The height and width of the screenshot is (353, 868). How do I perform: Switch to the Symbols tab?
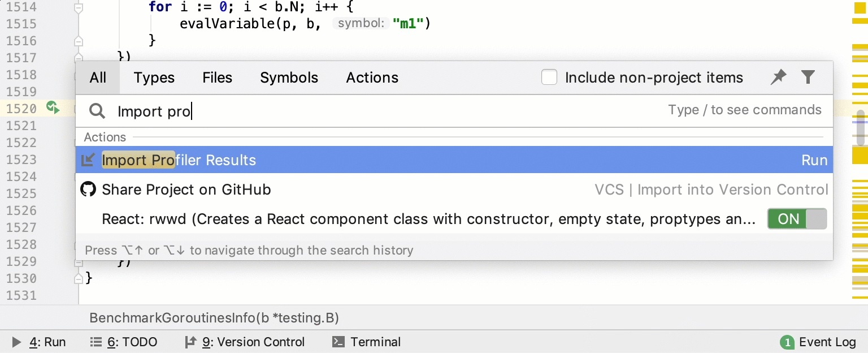[x=289, y=78]
